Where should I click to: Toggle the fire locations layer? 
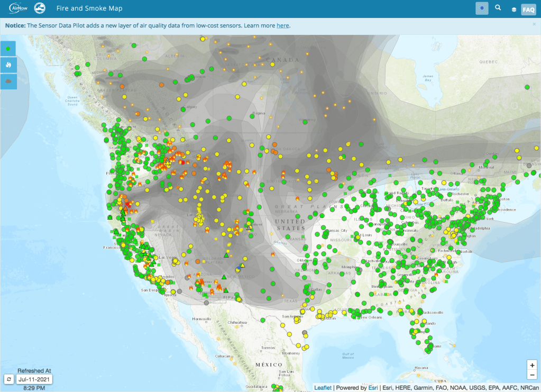click(8, 65)
